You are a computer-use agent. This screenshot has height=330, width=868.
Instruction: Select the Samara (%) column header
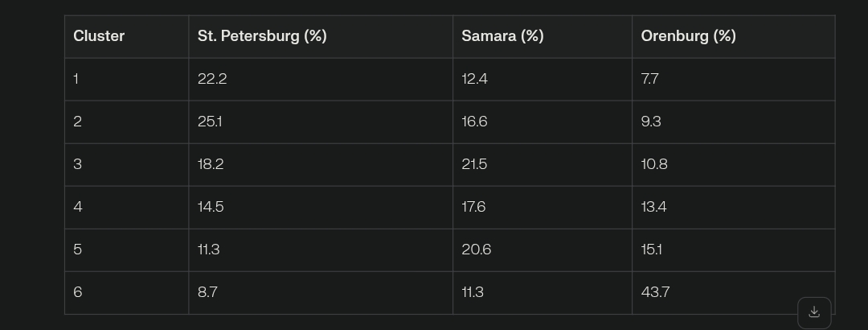(542, 36)
